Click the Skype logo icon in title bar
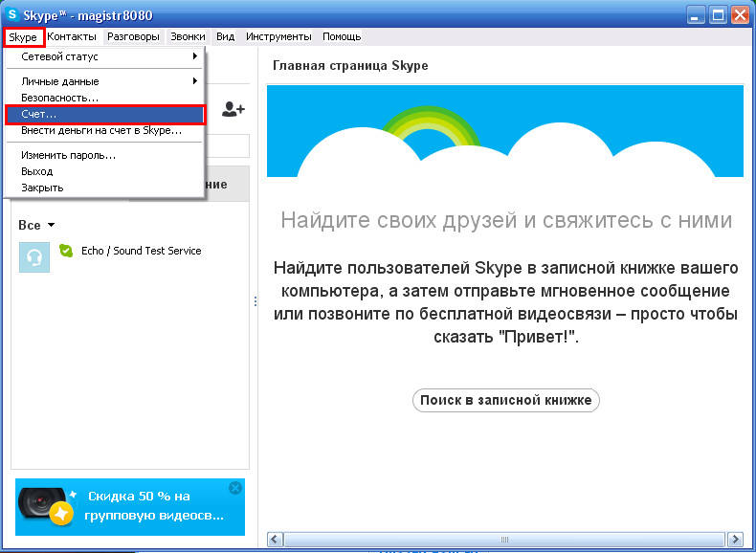The image size is (756, 553). [x=13, y=15]
